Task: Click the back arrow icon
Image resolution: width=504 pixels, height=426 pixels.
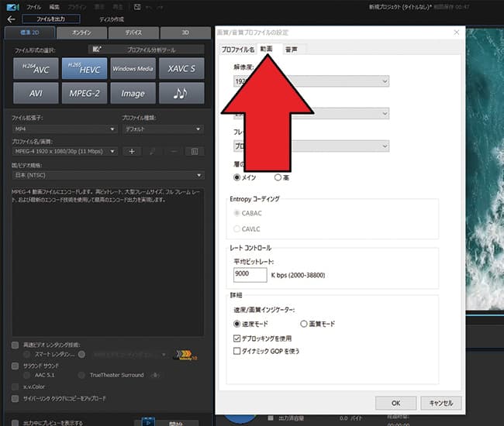Action: [12, 19]
